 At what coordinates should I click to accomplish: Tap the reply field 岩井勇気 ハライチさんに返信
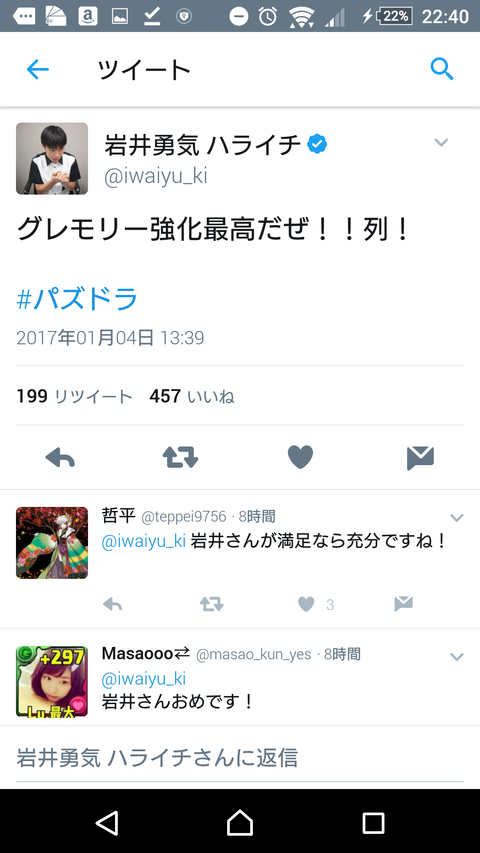coord(240,757)
